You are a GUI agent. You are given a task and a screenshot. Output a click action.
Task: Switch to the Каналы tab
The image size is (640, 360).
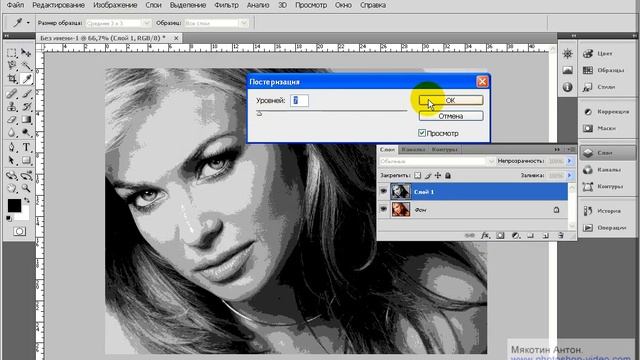413,149
